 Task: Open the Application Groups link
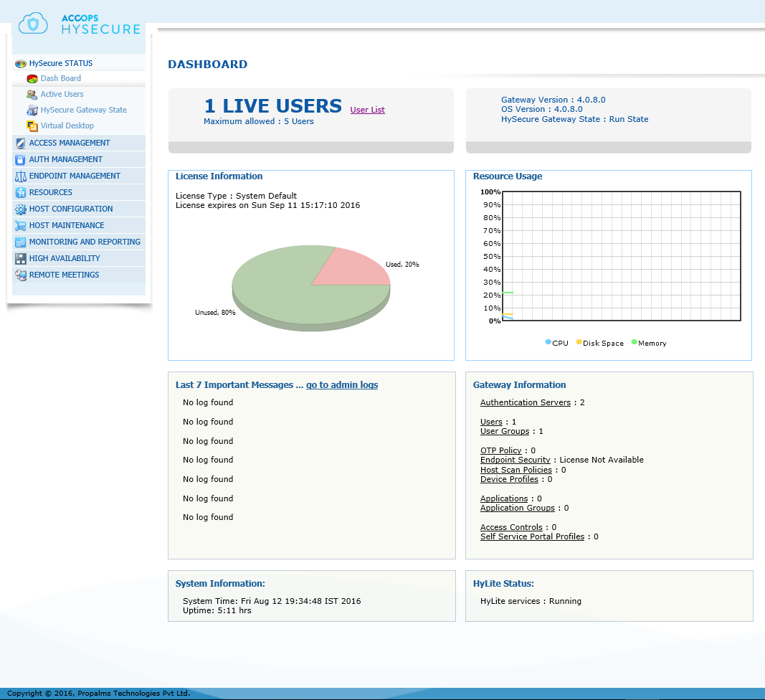pos(518,509)
